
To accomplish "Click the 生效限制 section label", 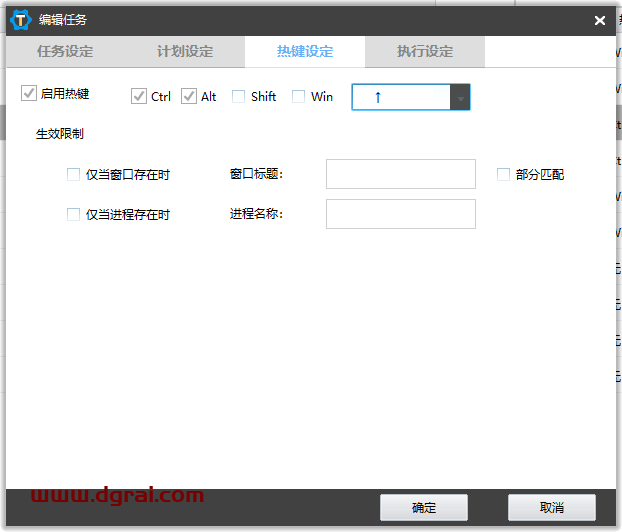I will [60, 134].
